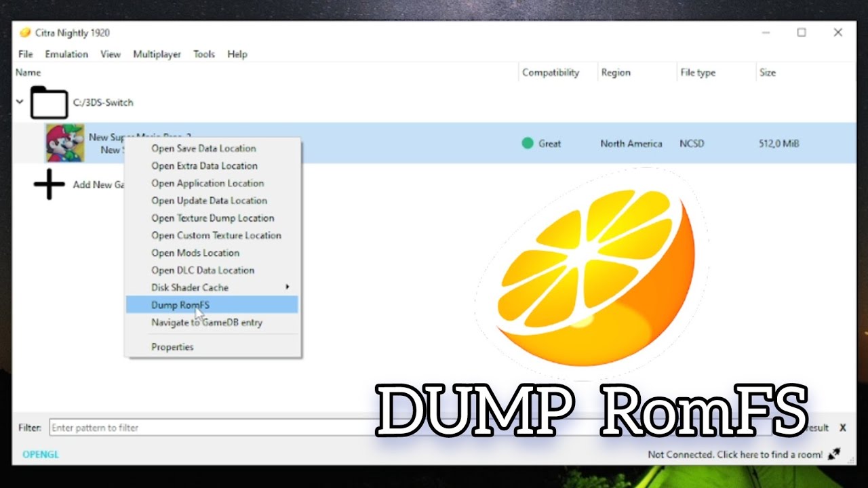Click the multiplayer connection icon in status bar
The image size is (868, 488).
click(x=834, y=454)
